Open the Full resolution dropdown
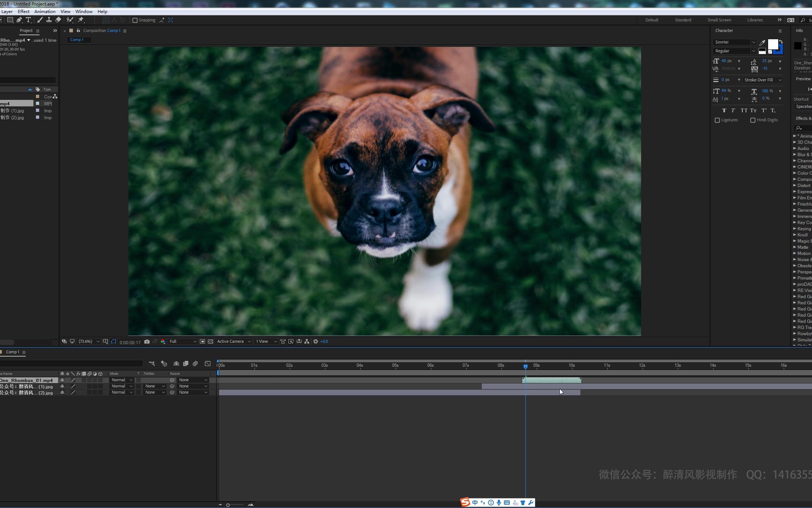 click(x=183, y=342)
